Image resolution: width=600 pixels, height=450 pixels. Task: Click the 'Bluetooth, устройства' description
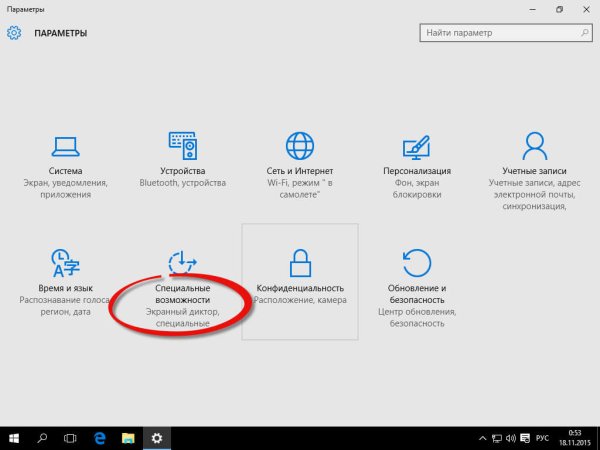click(183, 183)
